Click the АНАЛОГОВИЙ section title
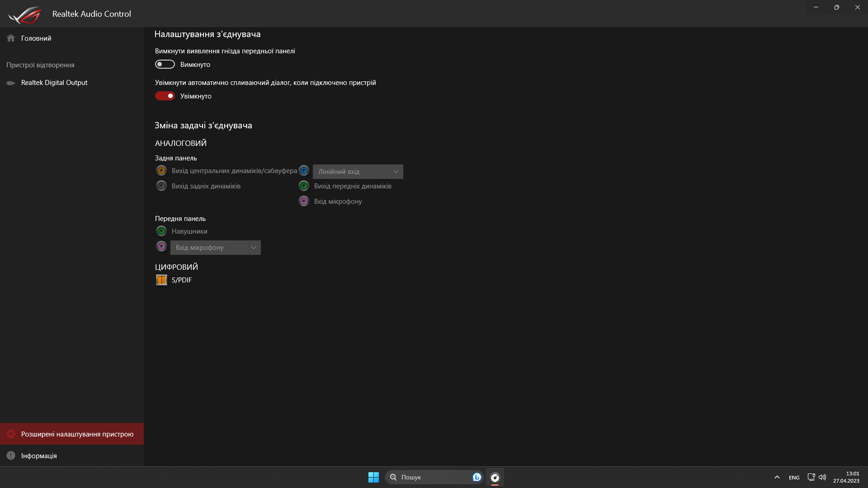The height and width of the screenshot is (488, 868). [181, 143]
